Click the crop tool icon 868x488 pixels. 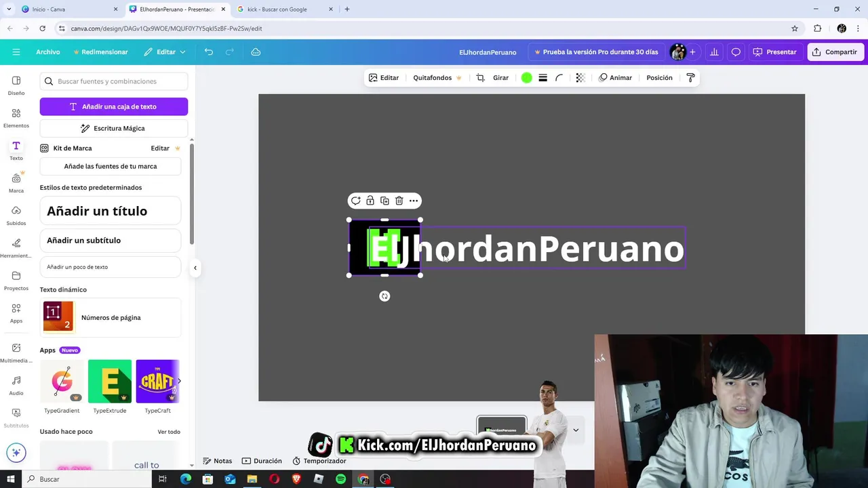coord(480,78)
